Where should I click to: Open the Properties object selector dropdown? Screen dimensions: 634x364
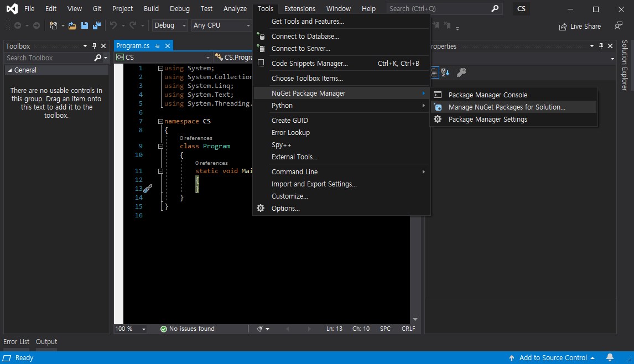[x=612, y=59]
